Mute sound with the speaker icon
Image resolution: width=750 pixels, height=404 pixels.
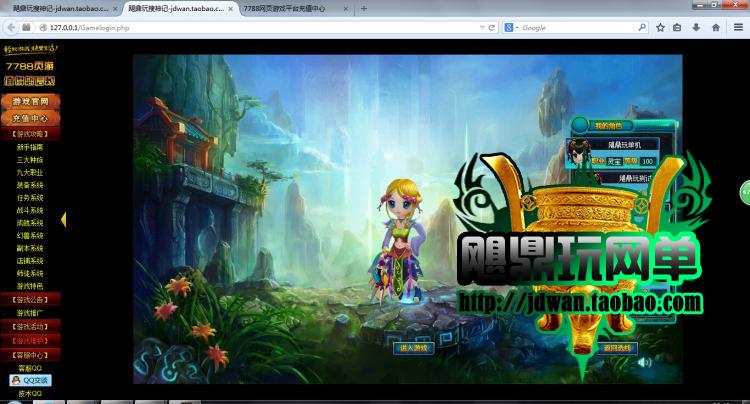coord(644,362)
